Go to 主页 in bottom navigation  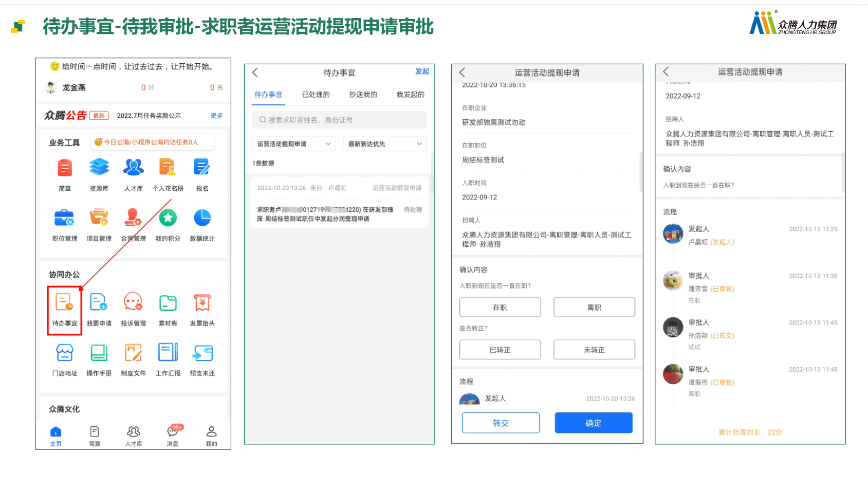[56, 436]
